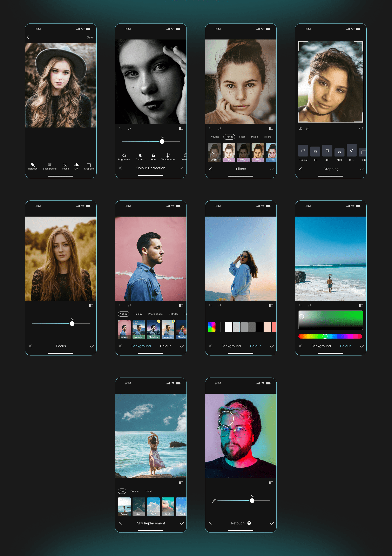Cancel Colour Correction with the X icon
The height and width of the screenshot is (556, 392).
[x=120, y=168]
